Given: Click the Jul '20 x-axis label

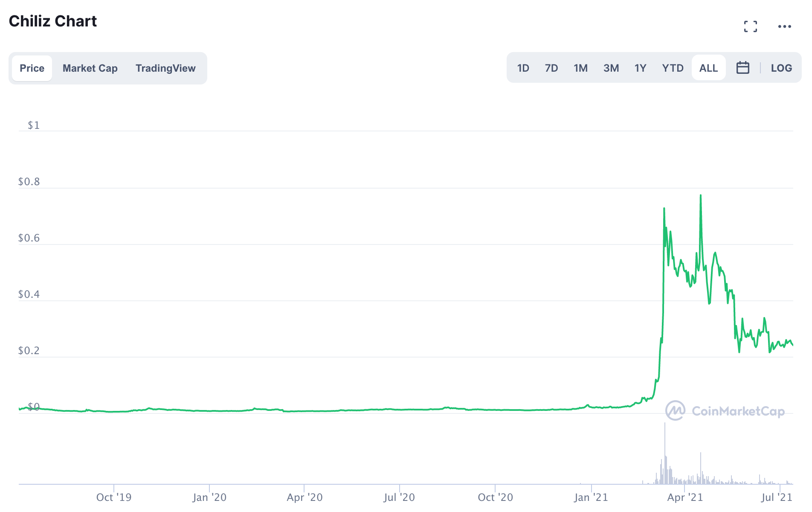Looking at the screenshot, I should pyautogui.click(x=399, y=497).
